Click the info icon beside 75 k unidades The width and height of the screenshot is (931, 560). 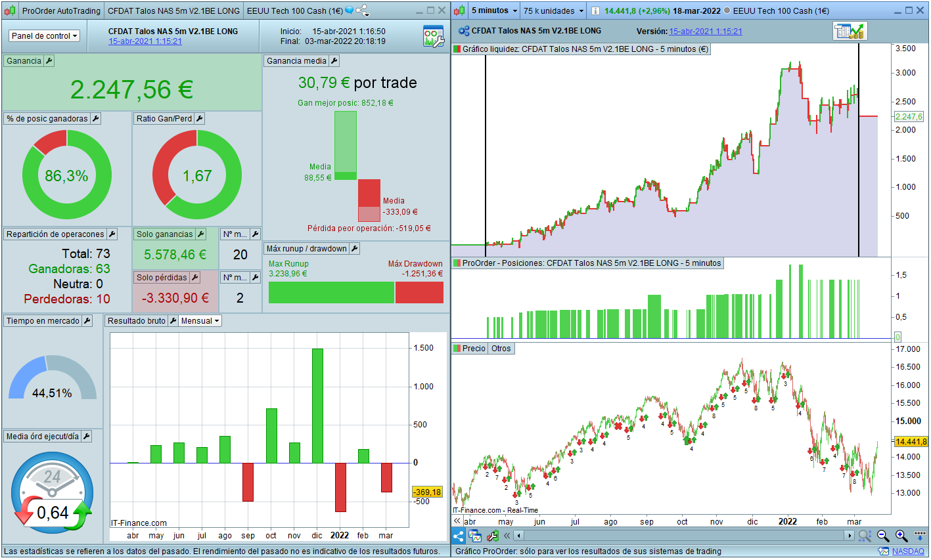pos(595,11)
